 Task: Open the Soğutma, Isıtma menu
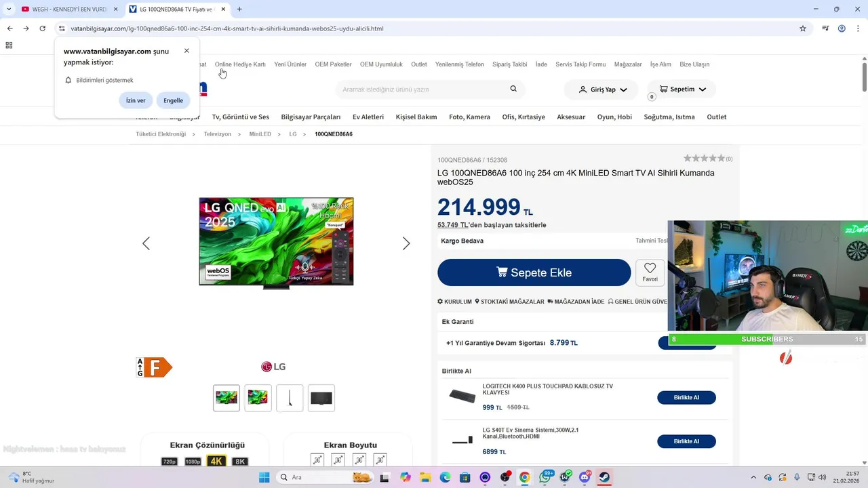[x=669, y=117]
